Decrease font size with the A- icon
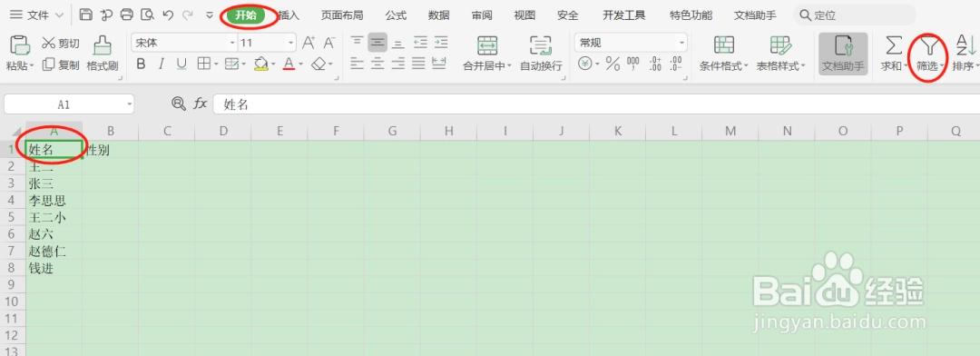This screenshot has width=980, height=356. pos(329,43)
